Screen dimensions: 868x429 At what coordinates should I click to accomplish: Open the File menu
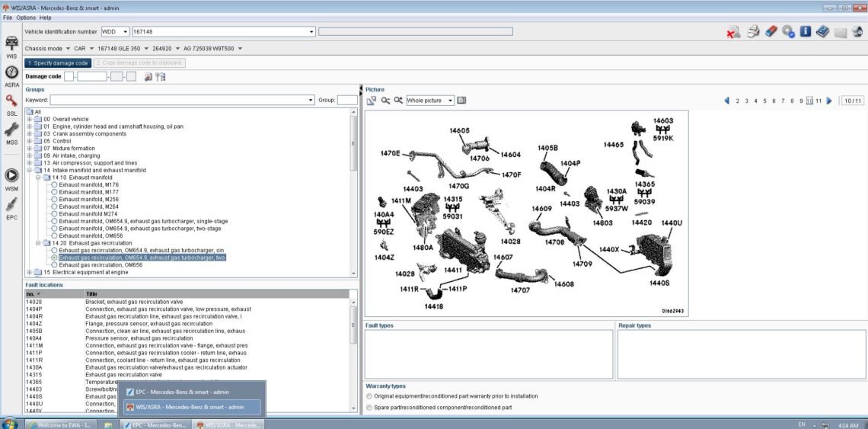(x=7, y=18)
